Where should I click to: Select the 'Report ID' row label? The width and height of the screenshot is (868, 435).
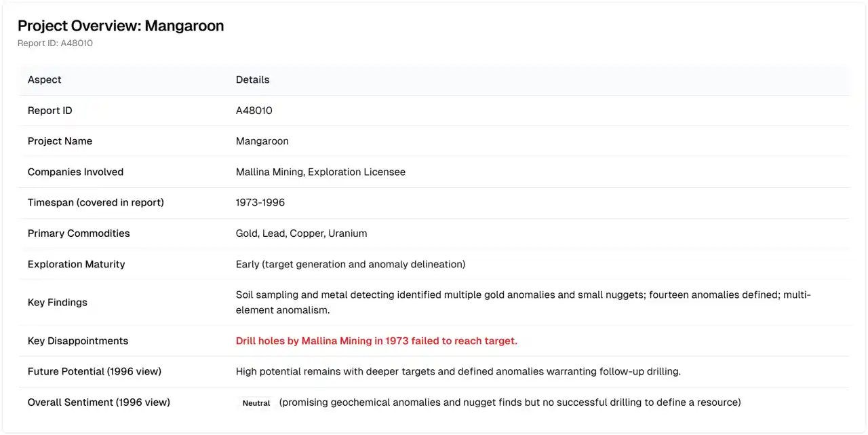tap(50, 111)
